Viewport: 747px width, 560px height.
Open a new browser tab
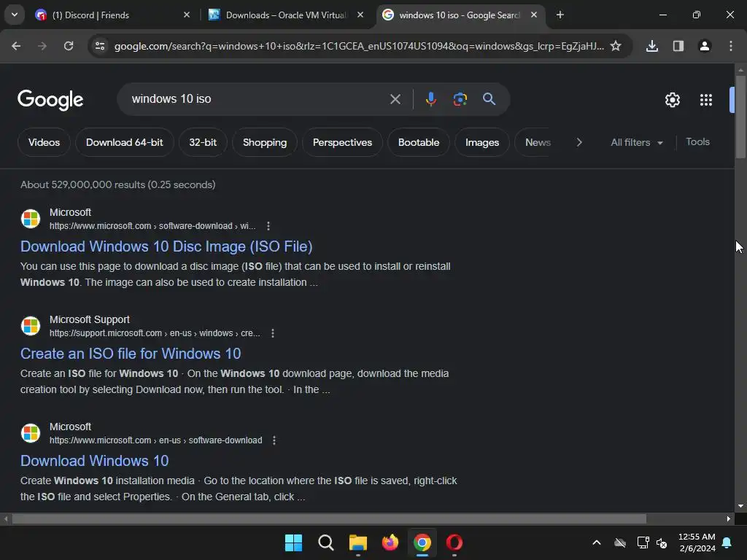click(x=560, y=15)
